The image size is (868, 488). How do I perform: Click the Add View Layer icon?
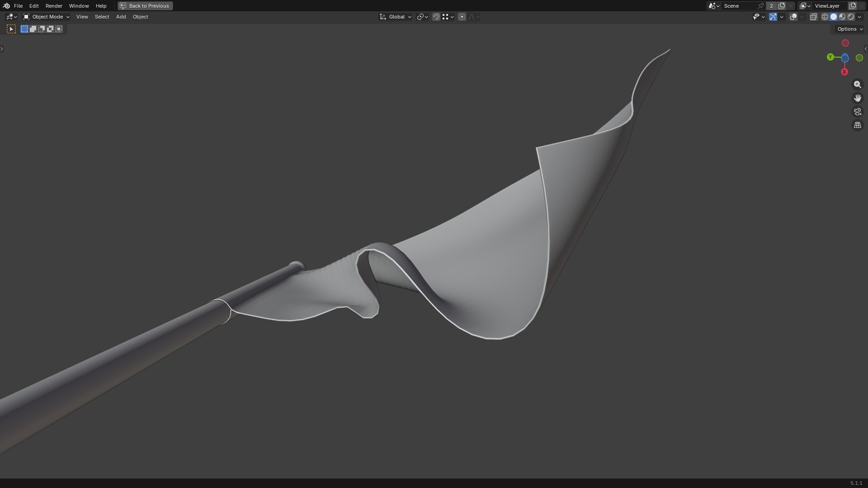(853, 6)
